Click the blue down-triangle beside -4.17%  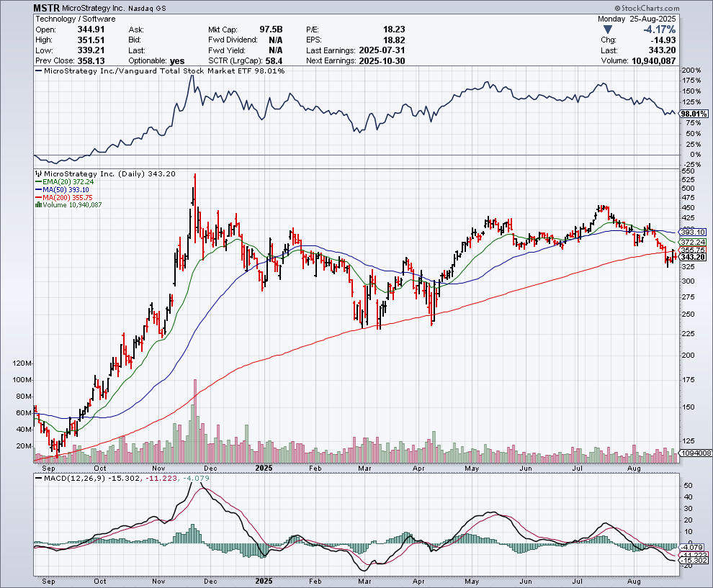click(x=608, y=30)
